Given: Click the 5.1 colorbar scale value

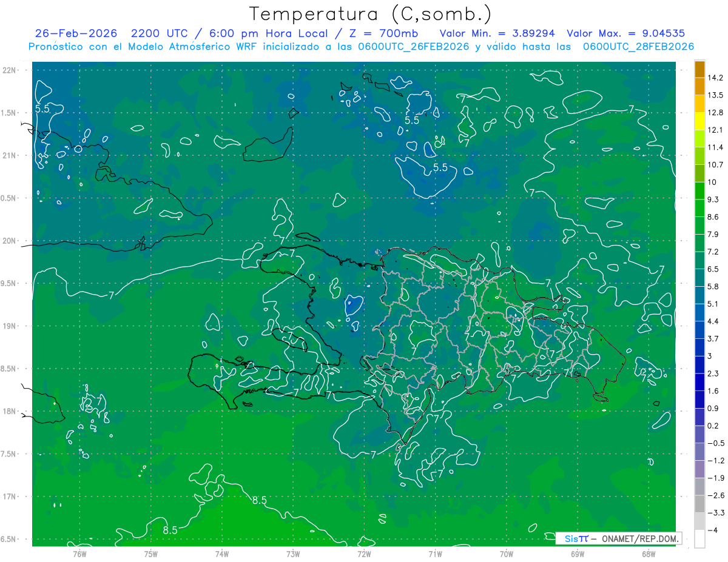Looking at the screenshot, I should [713, 304].
